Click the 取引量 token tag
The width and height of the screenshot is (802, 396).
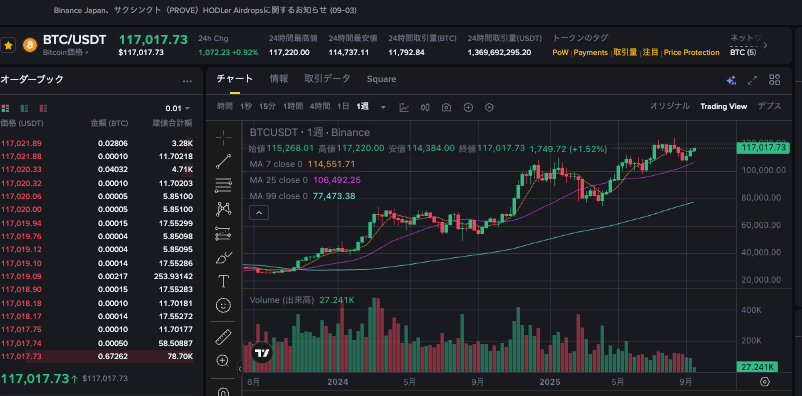625,52
